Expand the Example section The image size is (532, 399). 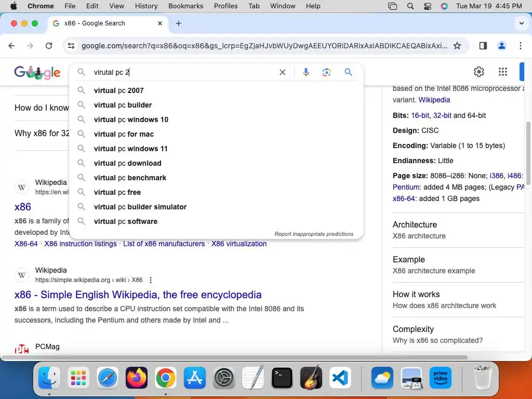[458, 265]
